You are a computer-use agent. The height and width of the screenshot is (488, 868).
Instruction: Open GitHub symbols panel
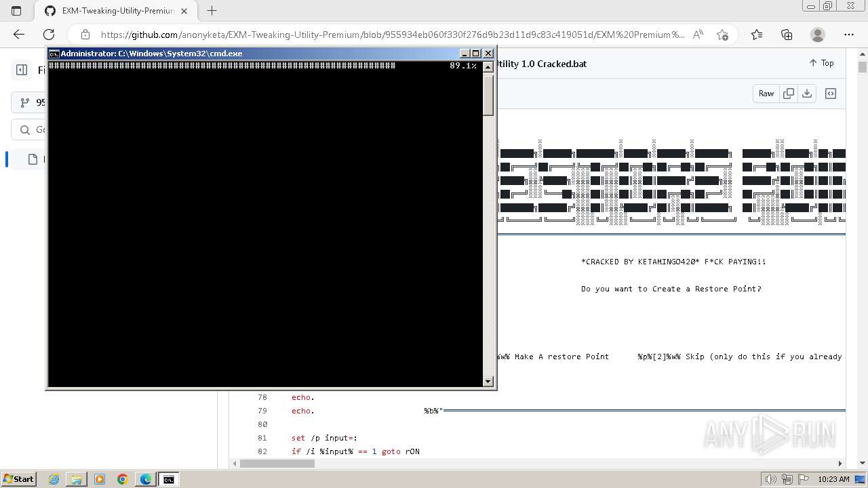click(831, 94)
